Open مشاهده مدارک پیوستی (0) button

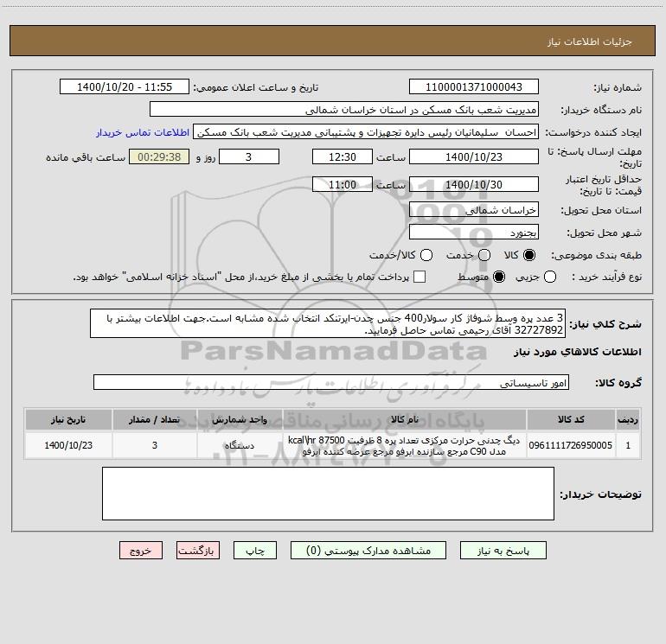[x=368, y=550]
